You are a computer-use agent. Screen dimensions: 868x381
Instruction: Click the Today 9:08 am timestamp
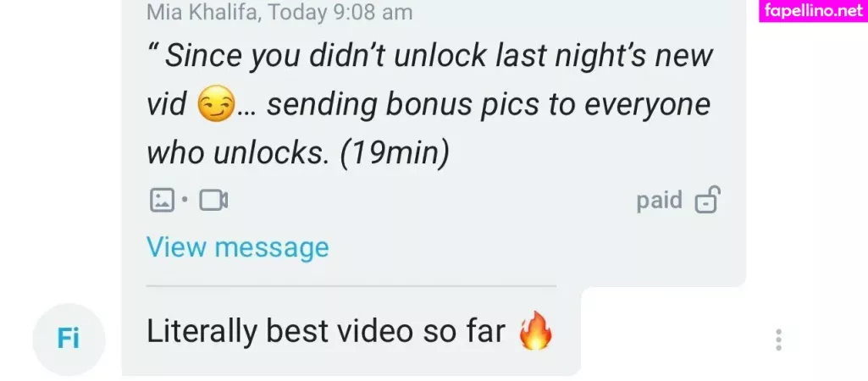tap(340, 12)
